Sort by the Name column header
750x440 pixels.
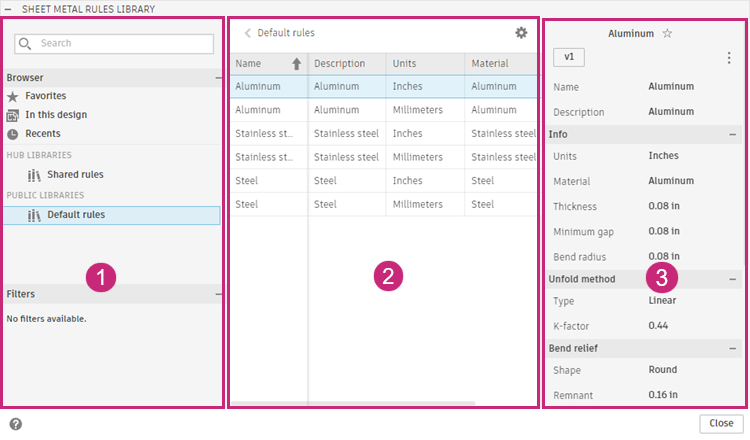[269, 64]
